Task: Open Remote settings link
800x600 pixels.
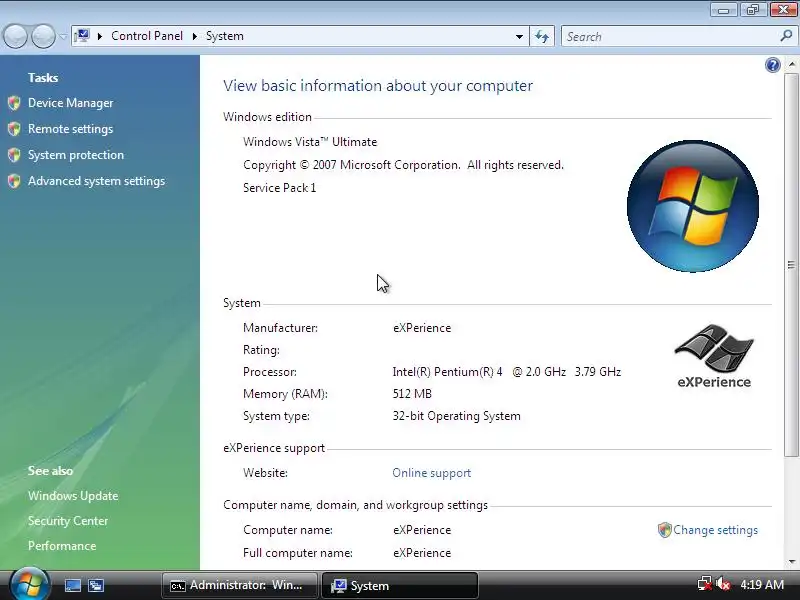Action: pyautogui.click(x=70, y=129)
